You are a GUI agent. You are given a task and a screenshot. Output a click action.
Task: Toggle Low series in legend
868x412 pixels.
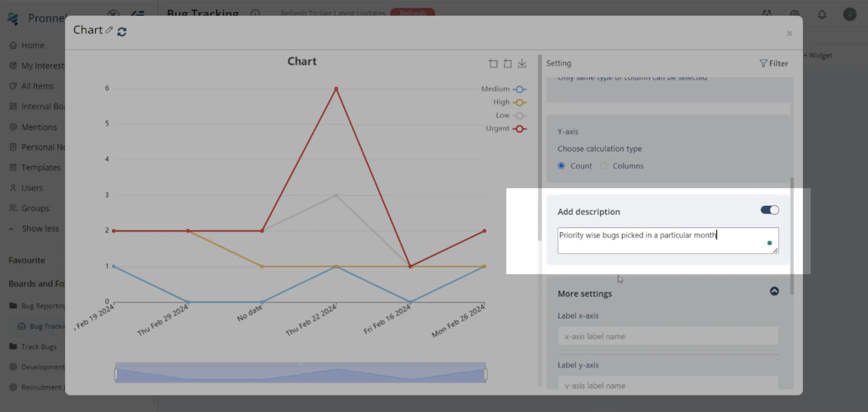[511, 115]
